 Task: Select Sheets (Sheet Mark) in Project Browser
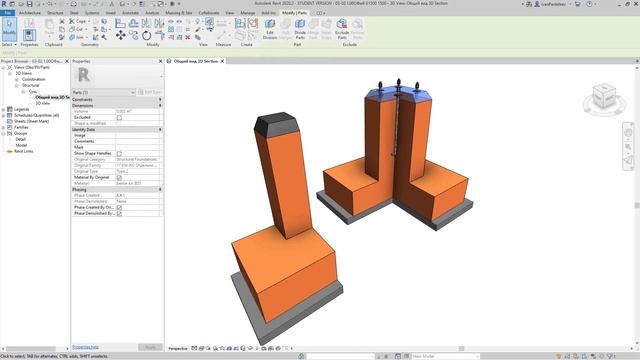click(31, 121)
